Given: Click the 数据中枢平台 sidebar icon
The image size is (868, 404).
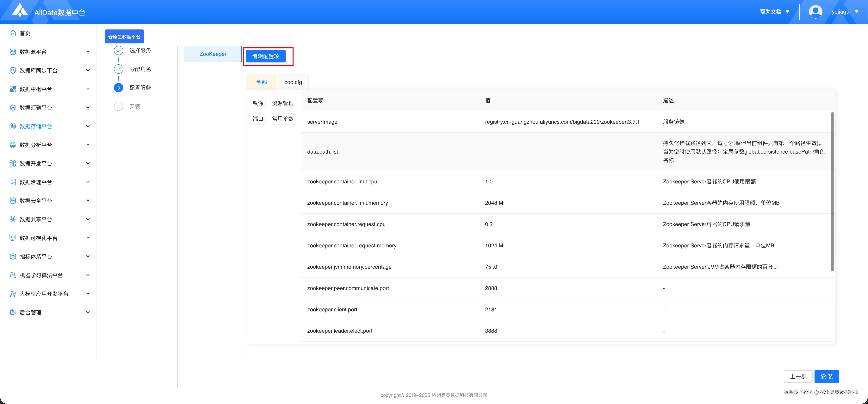Looking at the screenshot, I should (x=13, y=89).
